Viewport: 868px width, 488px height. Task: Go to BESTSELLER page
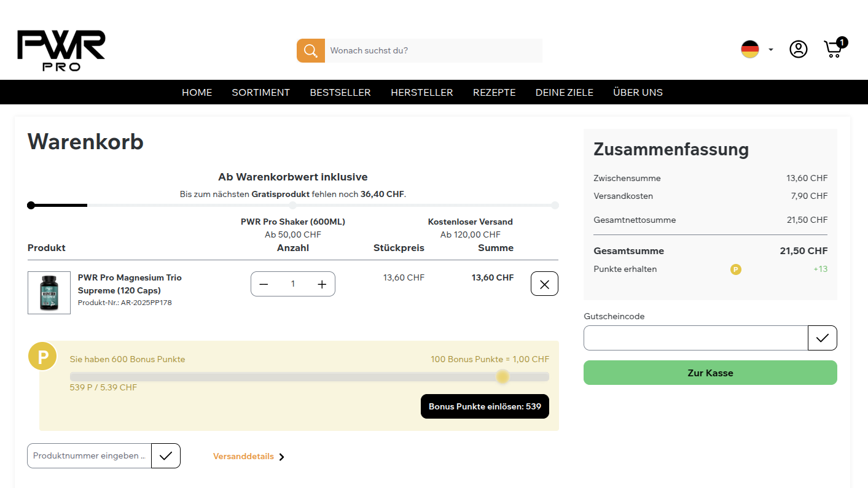coord(340,92)
